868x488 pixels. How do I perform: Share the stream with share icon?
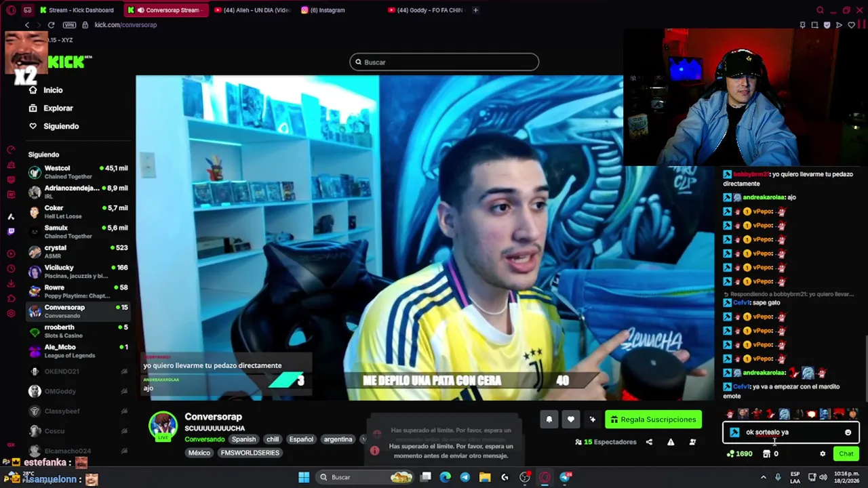[x=649, y=442]
